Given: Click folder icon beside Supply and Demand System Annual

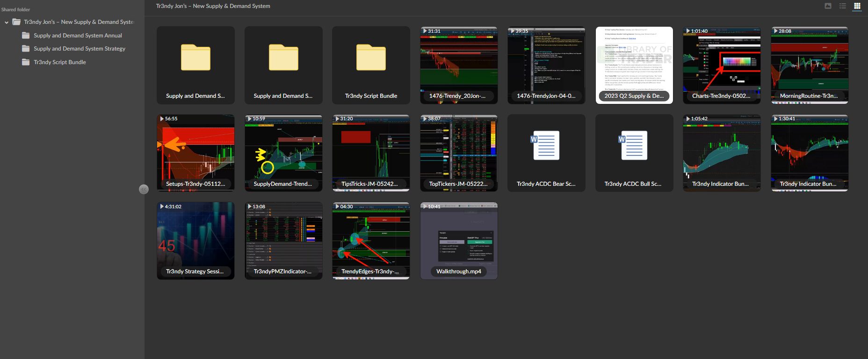Looking at the screenshot, I should pyautogui.click(x=26, y=36).
